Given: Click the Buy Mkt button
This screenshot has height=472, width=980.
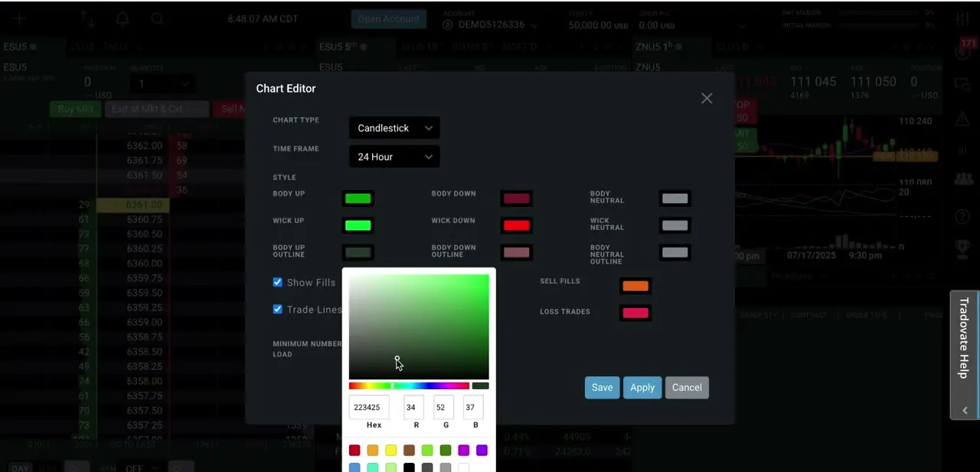Looking at the screenshot, I should [75, 109].
